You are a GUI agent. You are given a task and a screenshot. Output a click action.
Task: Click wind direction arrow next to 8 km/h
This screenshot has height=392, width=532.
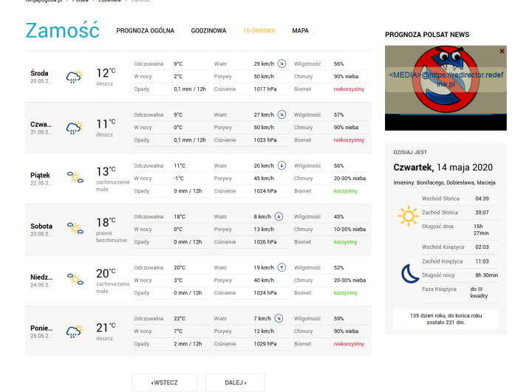tap(279, 216)
